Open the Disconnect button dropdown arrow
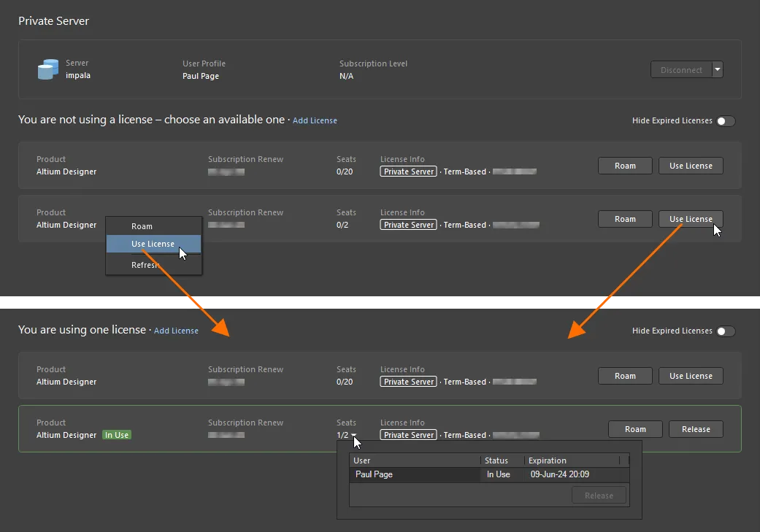This screenshot has height=532, width=760. (718, 70)
